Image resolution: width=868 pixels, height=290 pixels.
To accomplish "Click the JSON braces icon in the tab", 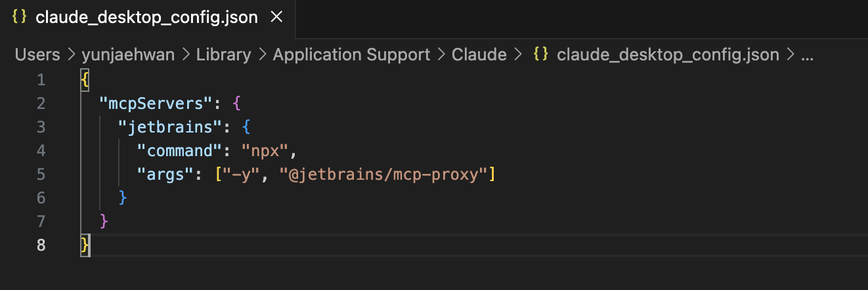I will click(x=19, y=18).
